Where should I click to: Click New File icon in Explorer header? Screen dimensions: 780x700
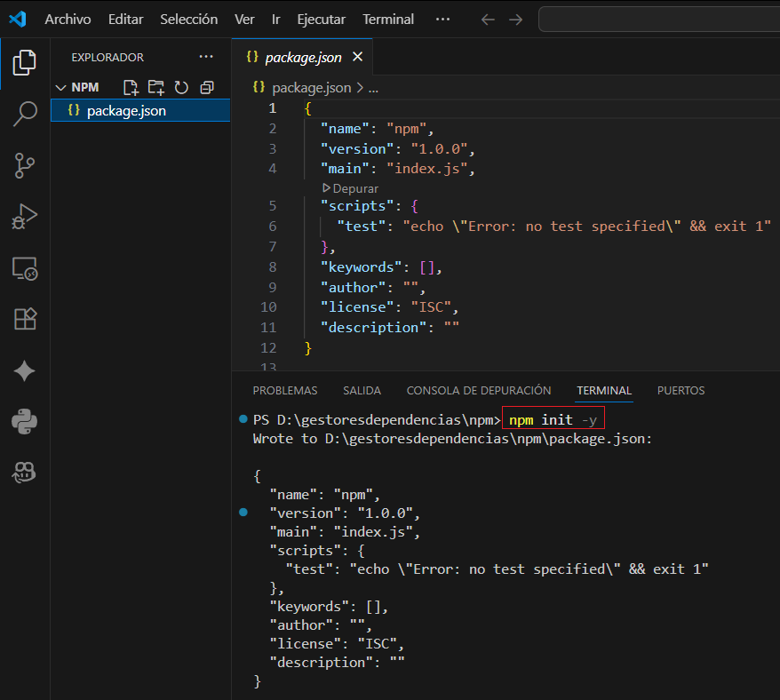pyautogui.click(x=131, y=87)
